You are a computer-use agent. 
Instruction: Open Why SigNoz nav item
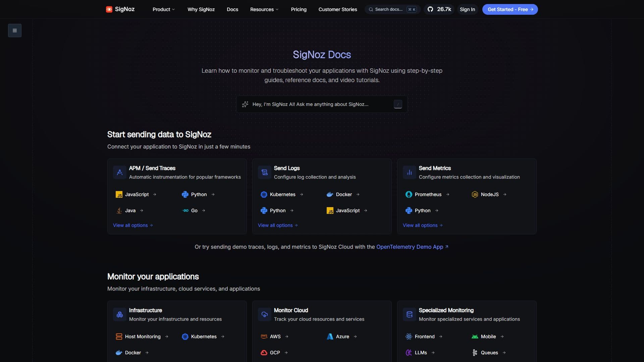pos(201,9)
